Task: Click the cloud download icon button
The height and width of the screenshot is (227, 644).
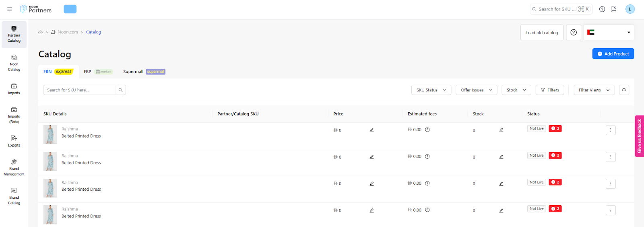Action: 624,90
